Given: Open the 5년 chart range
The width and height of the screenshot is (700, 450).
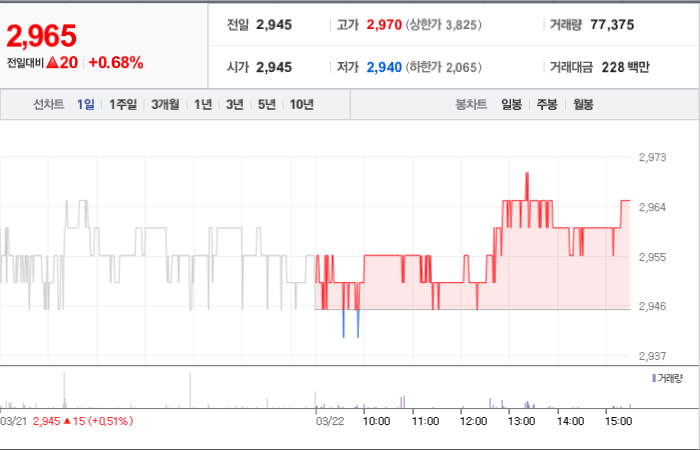Looking at the screenshot, I should (x=267, y=104).
